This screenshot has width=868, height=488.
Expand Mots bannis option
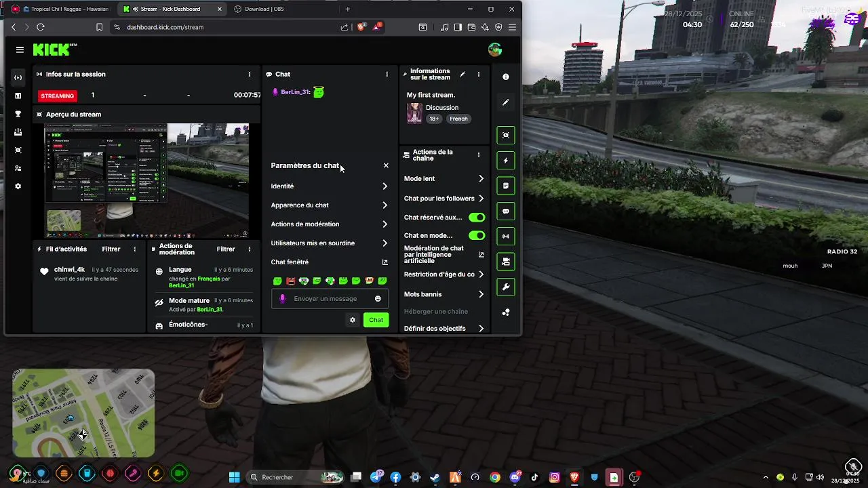444,294
